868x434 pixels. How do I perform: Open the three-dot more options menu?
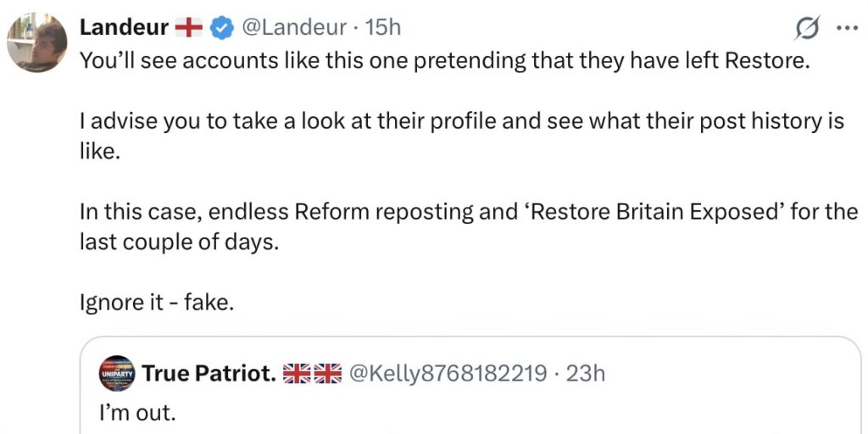click(847, 28)
